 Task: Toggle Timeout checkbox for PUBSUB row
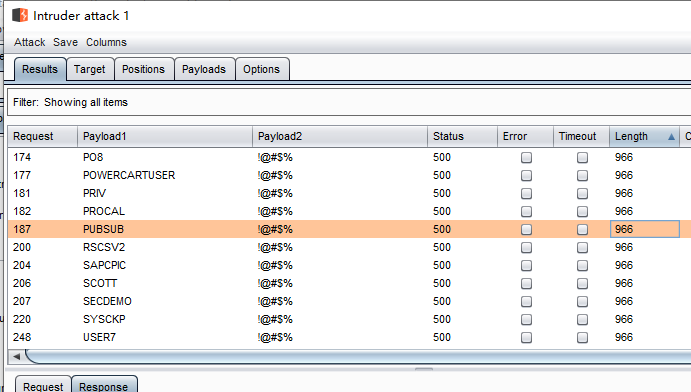click(x=582, y=229)
